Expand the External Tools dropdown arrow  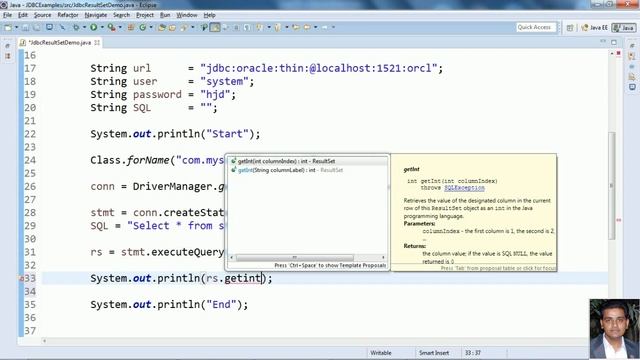pos(120,27)
